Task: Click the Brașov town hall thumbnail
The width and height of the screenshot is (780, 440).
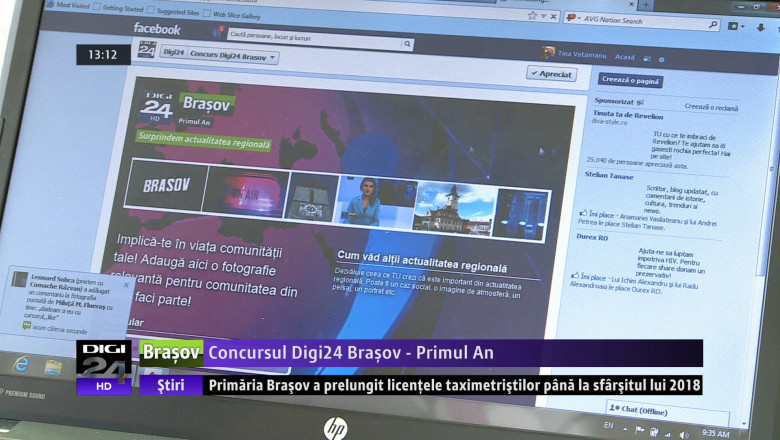Action: point(454,209)
